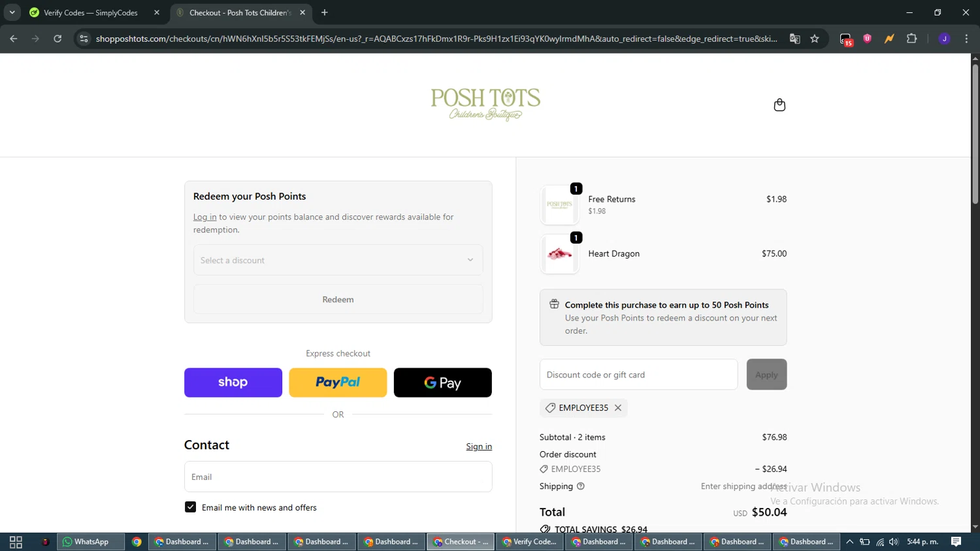Image resolution: width=980 pixels, height=551 pixels.
Task: Focus the Discount code or gift card field
Action: click(x=638, y=375)
